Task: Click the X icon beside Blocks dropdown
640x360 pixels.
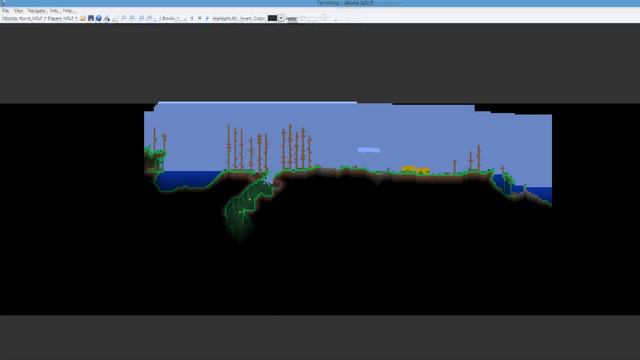Action: pyautogui.click(x=200, y=18)
